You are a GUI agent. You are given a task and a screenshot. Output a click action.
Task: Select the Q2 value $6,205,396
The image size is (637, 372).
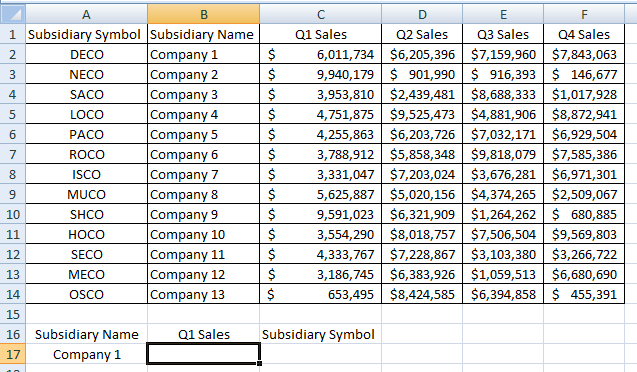(x=422, y=54)
